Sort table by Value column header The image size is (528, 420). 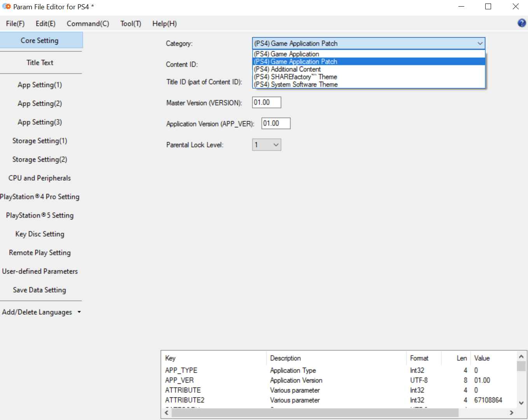pyautogui.click(x=493, y=358)
